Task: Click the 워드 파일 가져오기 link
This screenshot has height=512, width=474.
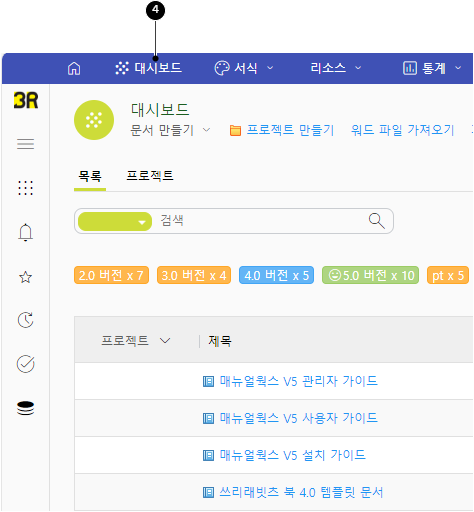Action: (x=403, y=130)
